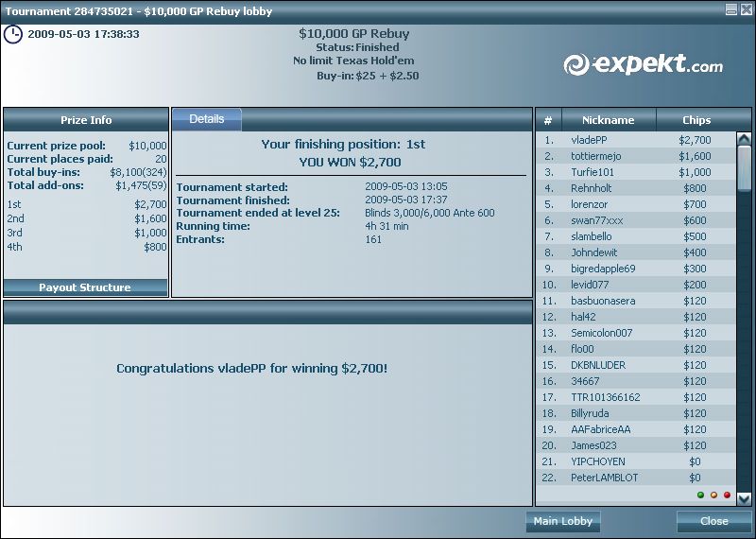756x539 pixels.
Task: Click the scrollbar down arrow in player list
Action: [744, 499]
